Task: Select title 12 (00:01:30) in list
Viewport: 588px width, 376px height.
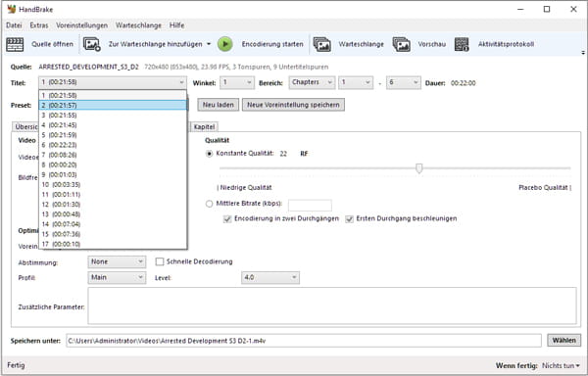Action: tap(113, 205)
